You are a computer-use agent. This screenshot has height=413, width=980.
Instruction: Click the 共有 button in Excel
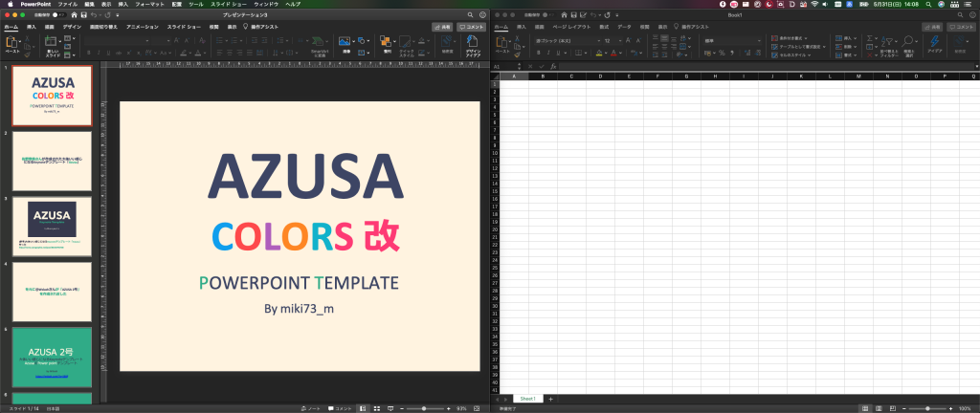932,28
